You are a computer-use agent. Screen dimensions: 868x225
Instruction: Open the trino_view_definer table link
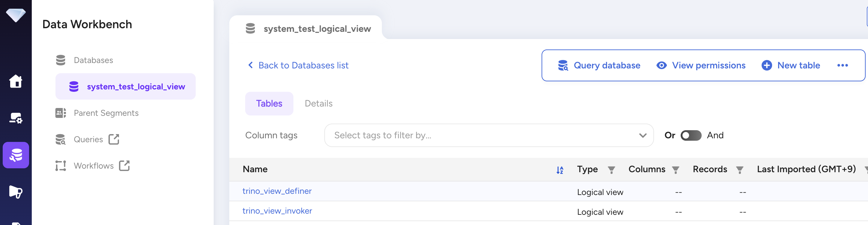click(277, 191)
